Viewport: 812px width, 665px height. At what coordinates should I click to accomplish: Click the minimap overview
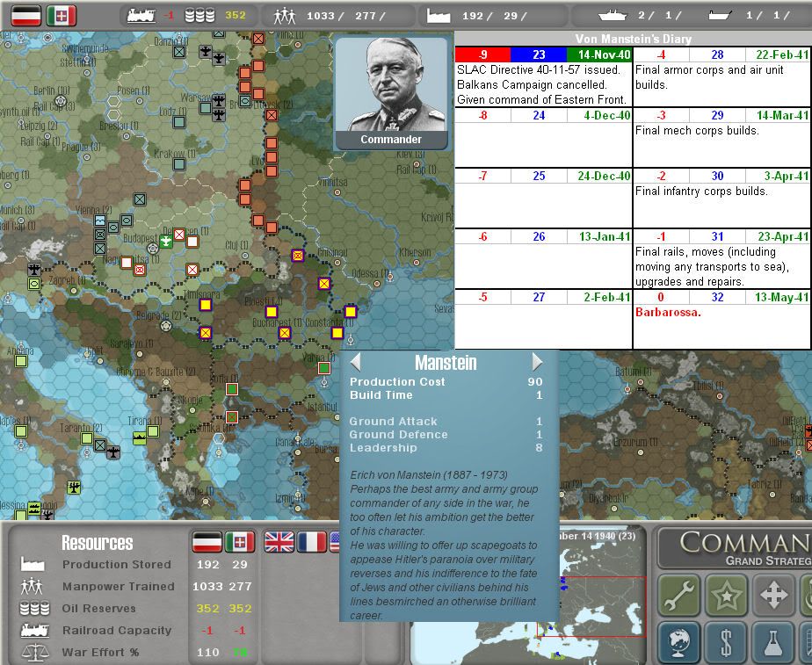(528, 595)
